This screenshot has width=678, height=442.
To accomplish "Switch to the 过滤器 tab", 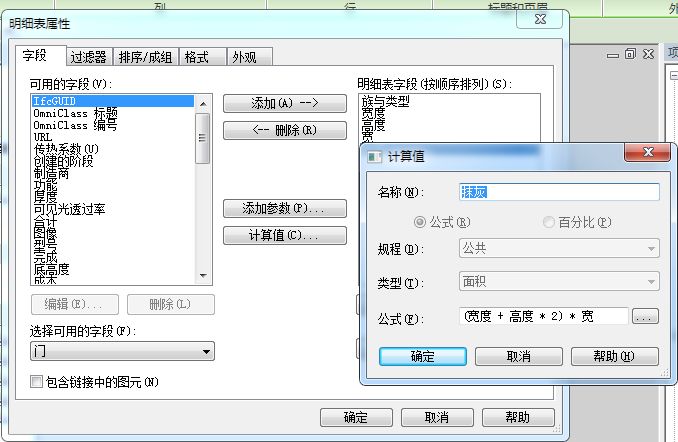I will pos(89,57).
